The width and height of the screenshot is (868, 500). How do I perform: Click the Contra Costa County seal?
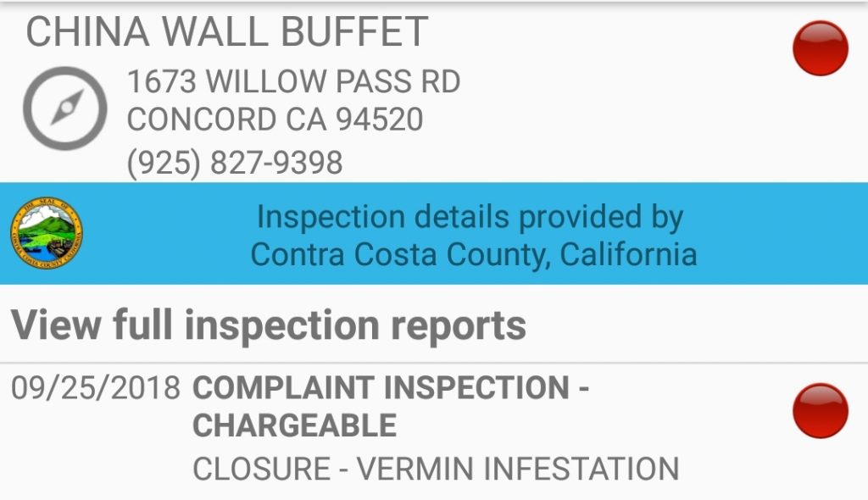(x=47, y=233)
